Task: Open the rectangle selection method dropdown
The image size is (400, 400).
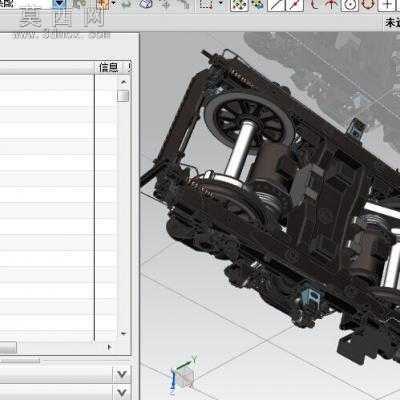Action: (221, 3)
